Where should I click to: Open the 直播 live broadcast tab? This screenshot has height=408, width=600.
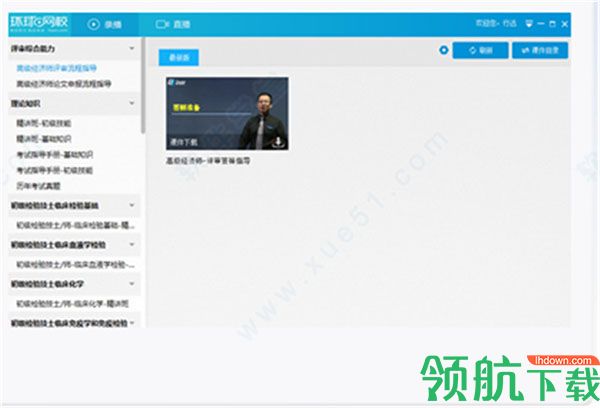tap(173, 24)
